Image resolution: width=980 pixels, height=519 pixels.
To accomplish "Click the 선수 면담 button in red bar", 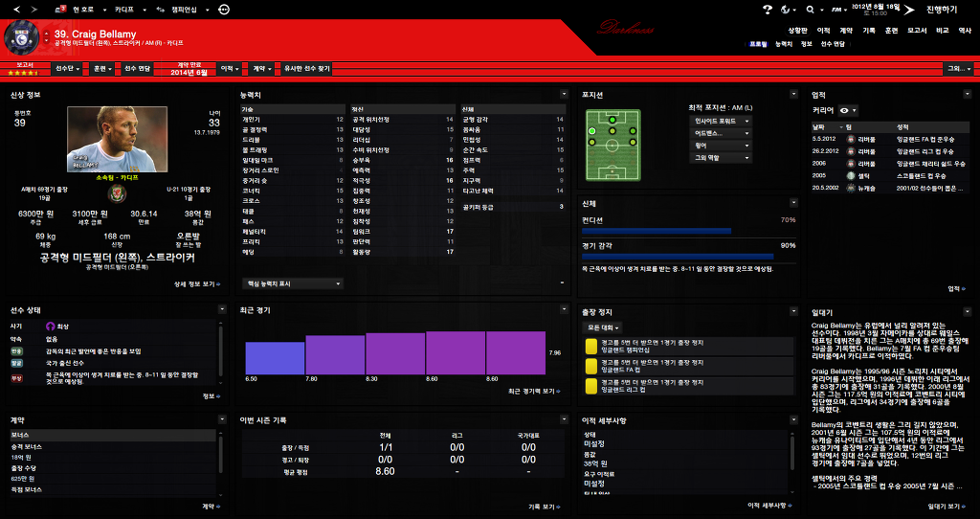I will pos(138,69).
